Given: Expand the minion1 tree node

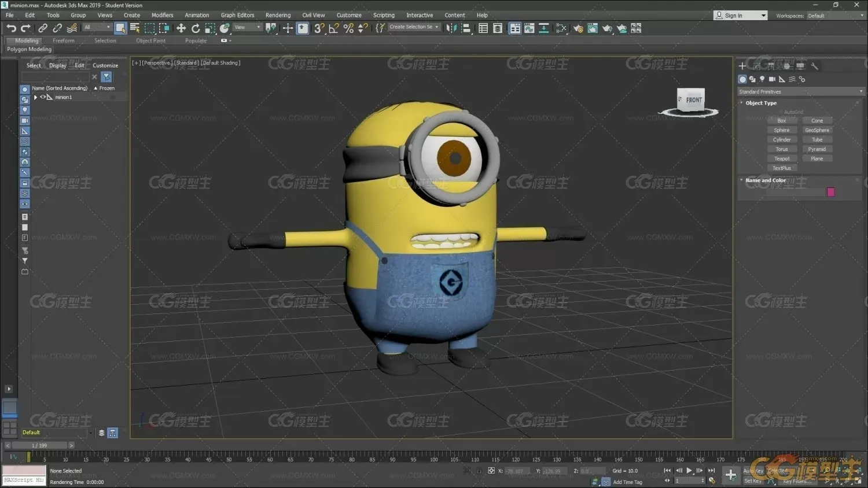Looking at the screenshot, I should pyautogui.click(x=35, y=97).
